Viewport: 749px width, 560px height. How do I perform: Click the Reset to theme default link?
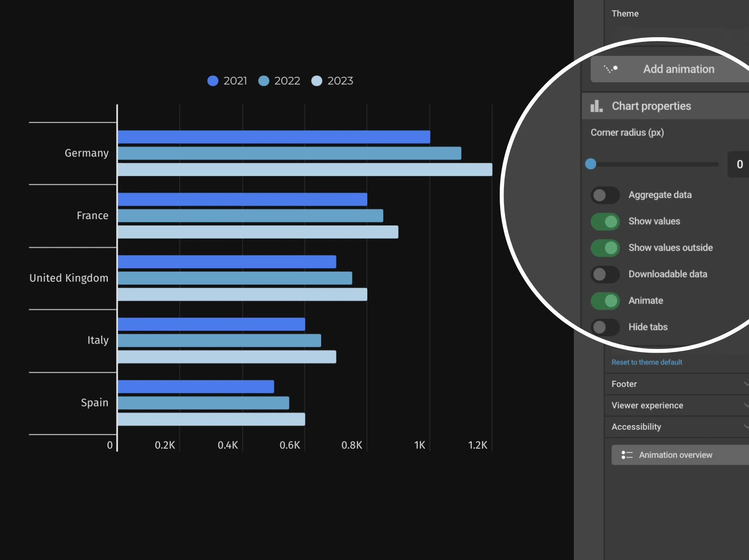point(647,362)
